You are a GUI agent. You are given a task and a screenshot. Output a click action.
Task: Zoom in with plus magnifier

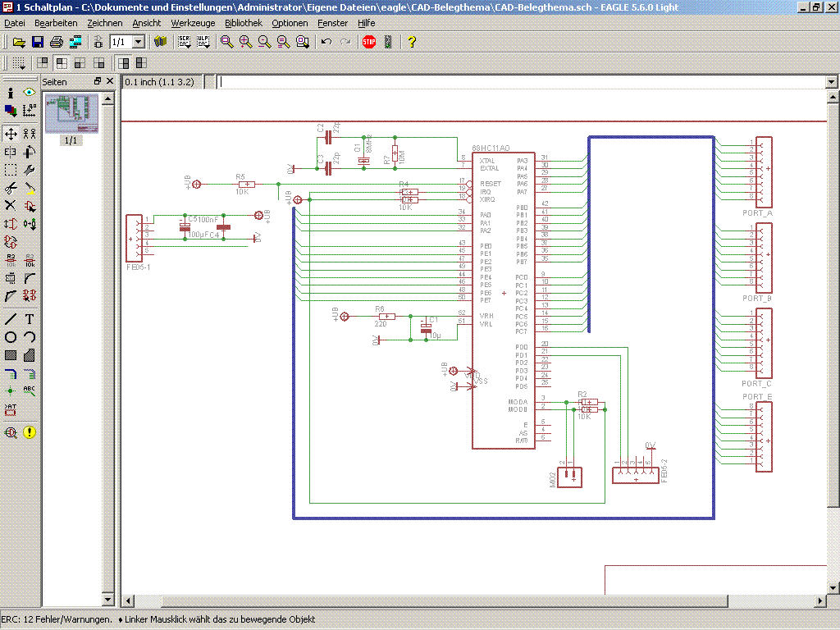(246, 42)
